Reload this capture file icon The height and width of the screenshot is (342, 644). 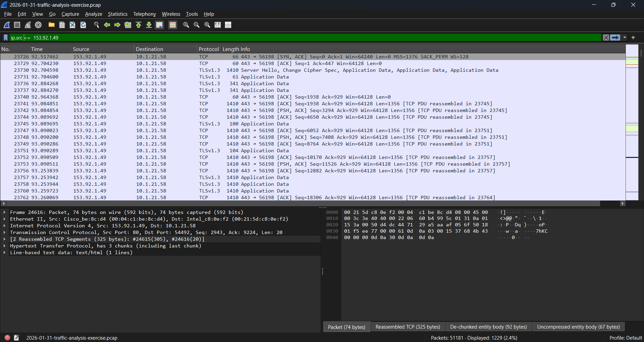point(83,25)
